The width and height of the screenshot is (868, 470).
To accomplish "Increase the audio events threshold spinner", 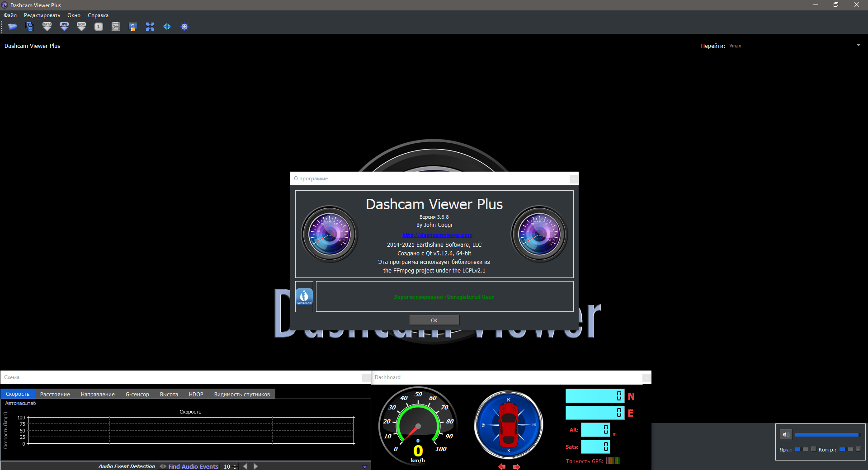I will pos(235,465).
